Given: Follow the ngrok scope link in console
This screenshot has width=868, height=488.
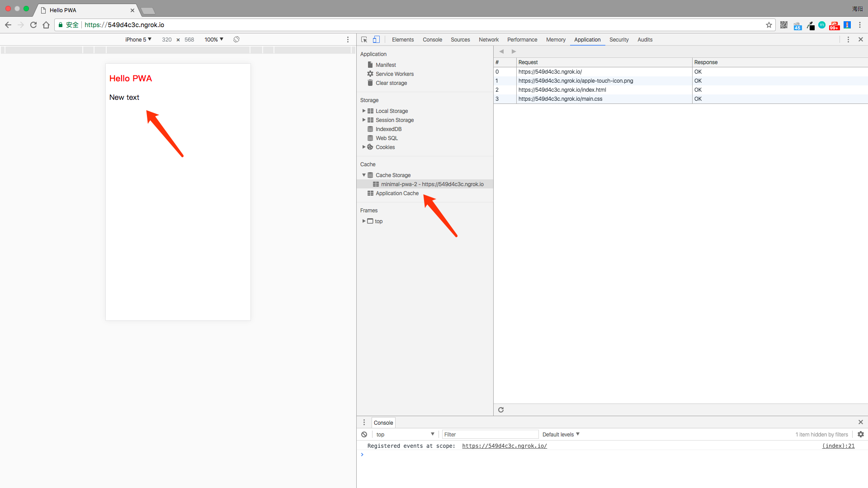Looking at the screenshot, I should (x=505, y=446).
